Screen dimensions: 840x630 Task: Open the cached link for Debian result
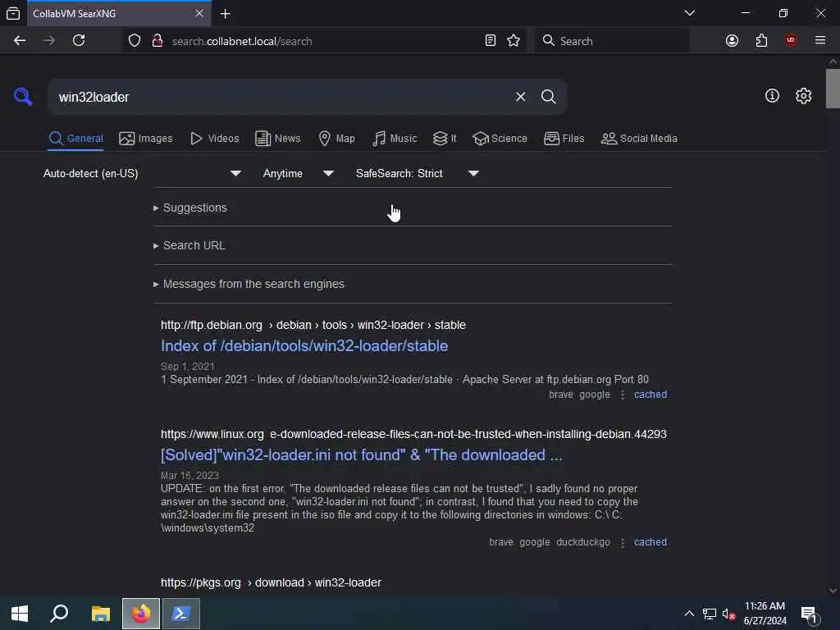click(x=651, y=395)
